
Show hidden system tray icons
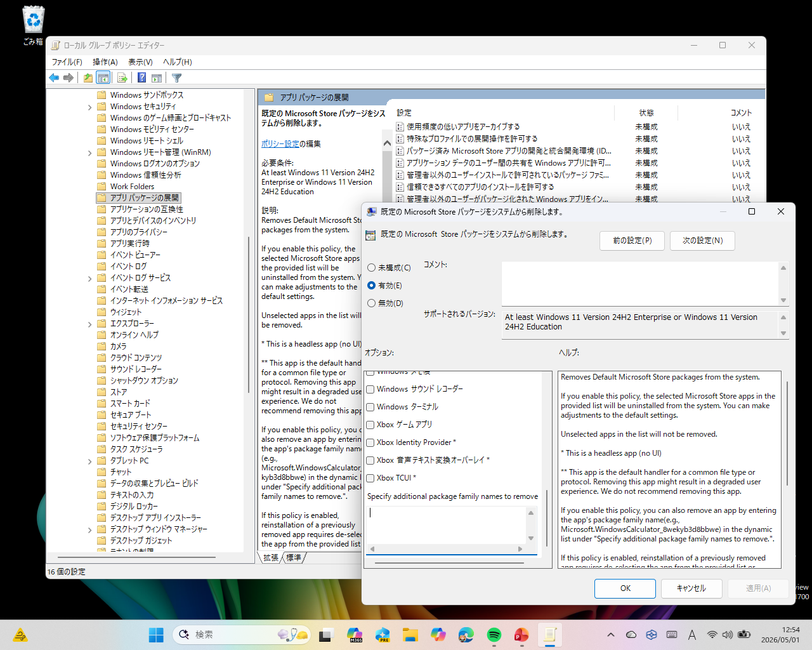tap(610, 635)
